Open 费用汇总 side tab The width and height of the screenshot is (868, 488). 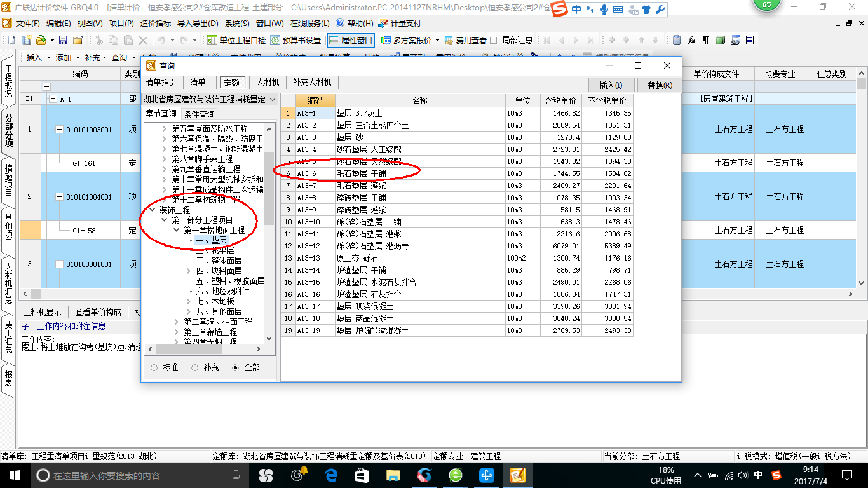click(x=9, y=337)
